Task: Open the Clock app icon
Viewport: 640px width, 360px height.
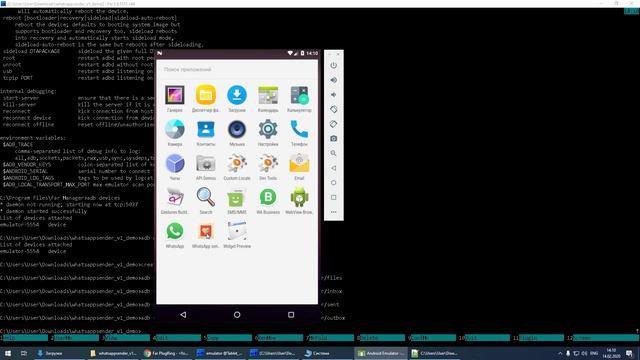Action: click(175, 163)
